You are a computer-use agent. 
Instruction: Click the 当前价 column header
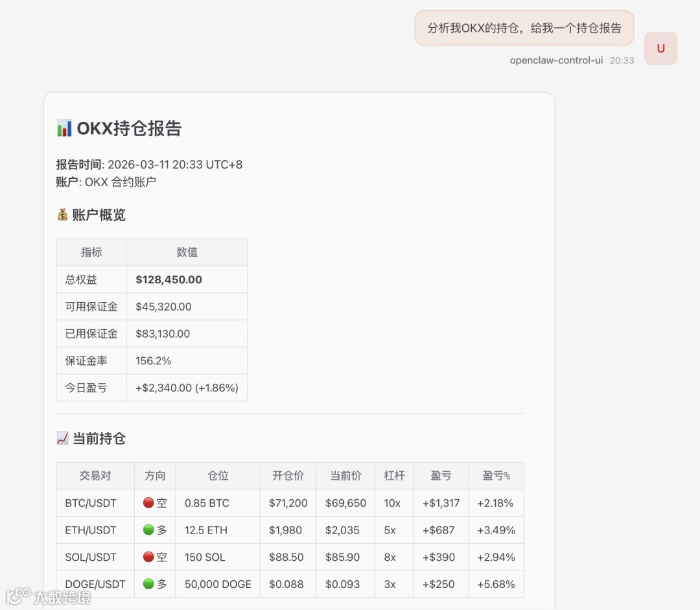[x=345, y=476]
